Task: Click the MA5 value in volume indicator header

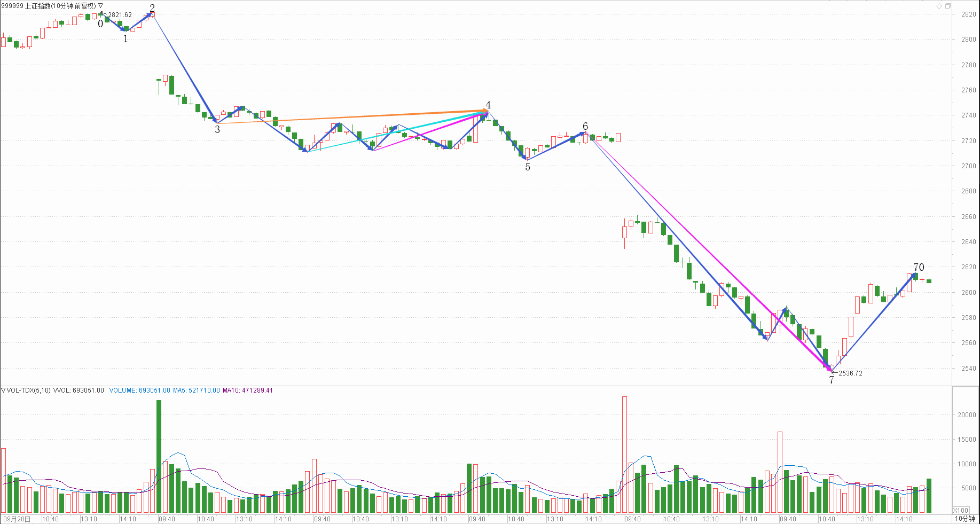Action: coord(196,390)
